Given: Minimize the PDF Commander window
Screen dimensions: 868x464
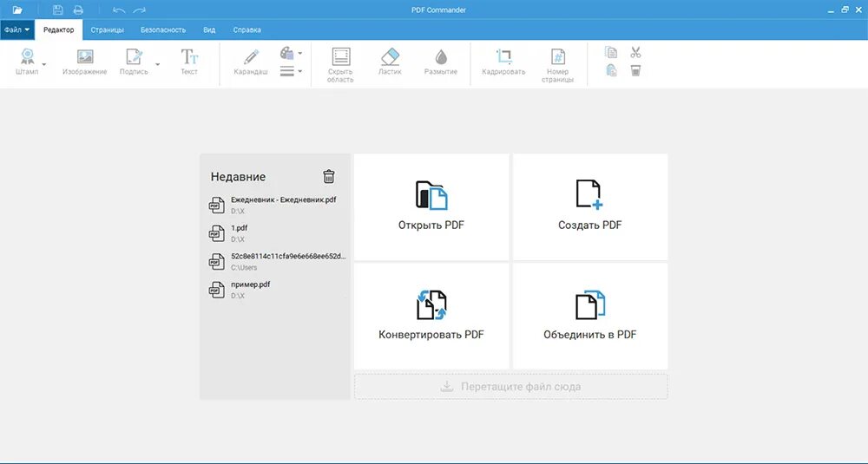Looking at the screenshot, I should pyautogui.click(x=831, y=10).
